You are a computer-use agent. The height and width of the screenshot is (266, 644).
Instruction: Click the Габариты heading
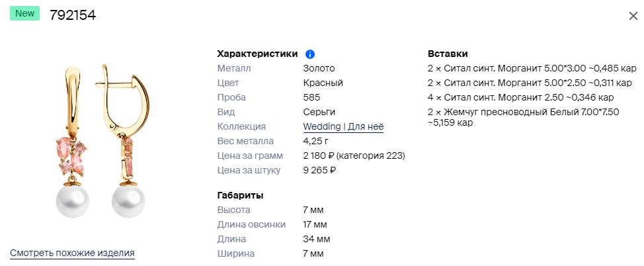pos(240,195)
